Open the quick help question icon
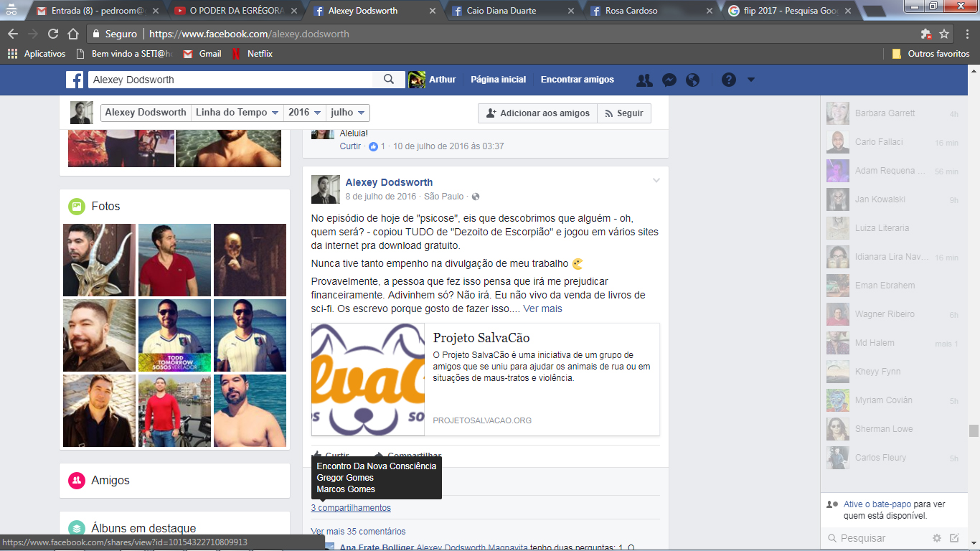The width and height of the screenshot is (980, 551). tap(729, 80)
